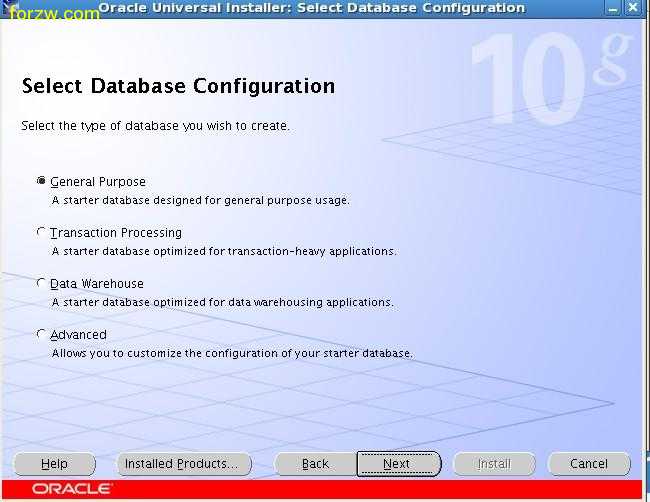
Task: Click the greyed-out Install button
Action: click(x=493, y=464)
